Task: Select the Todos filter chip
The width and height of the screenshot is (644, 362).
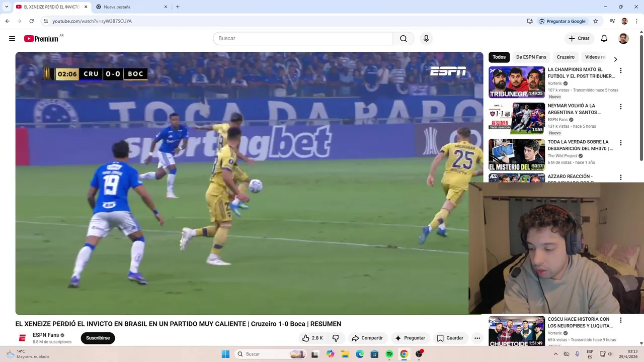Action: tap(499, 57)
